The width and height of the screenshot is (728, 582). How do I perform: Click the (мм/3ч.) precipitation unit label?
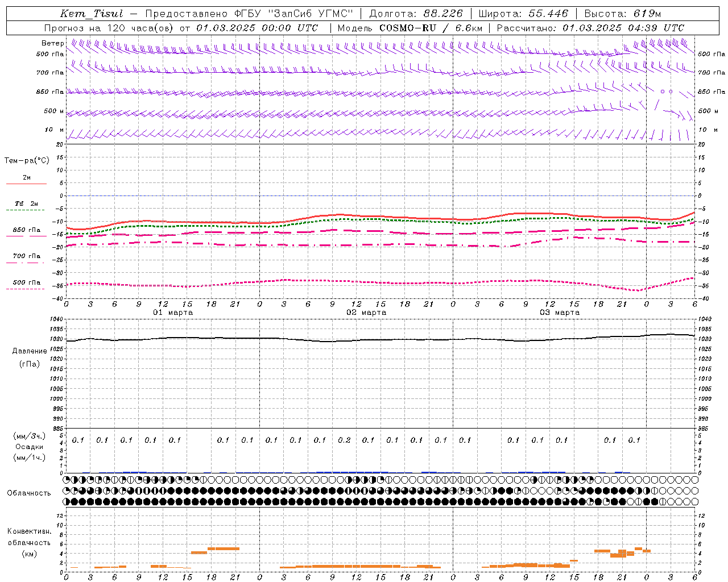tap(30, 436)
